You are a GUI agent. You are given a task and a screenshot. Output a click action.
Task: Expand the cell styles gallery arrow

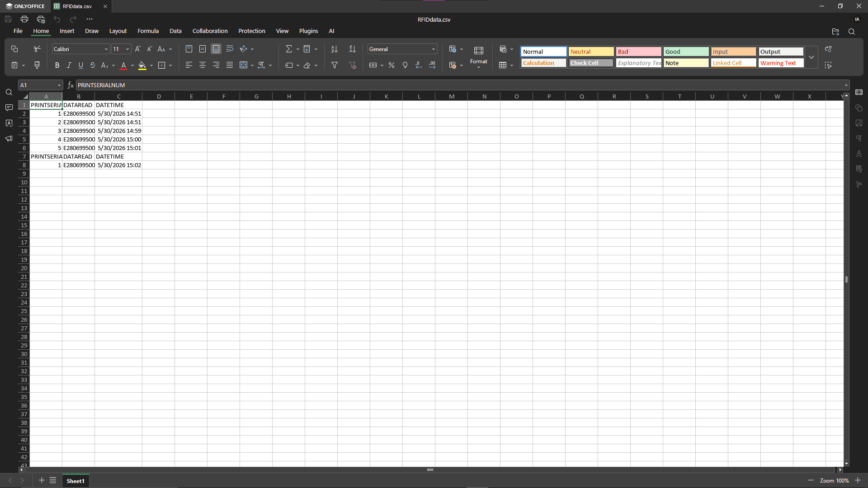811,57
